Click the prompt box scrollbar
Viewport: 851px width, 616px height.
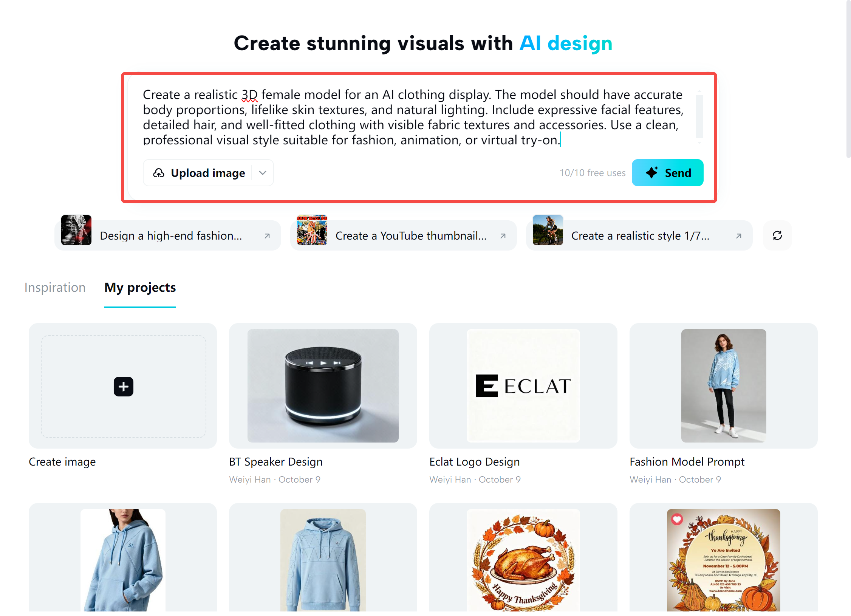tap(699, 116)
